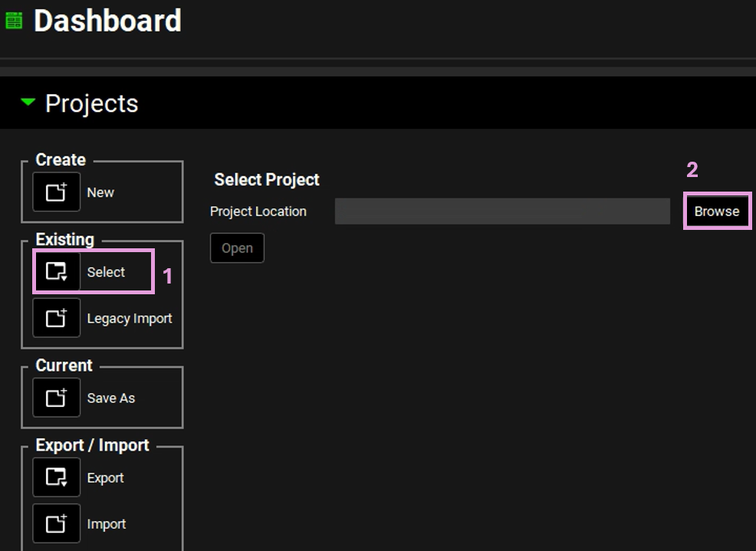Click the Select Project heading
The width and height of the screenshot is (756, 551).
(x=267, y=179)
